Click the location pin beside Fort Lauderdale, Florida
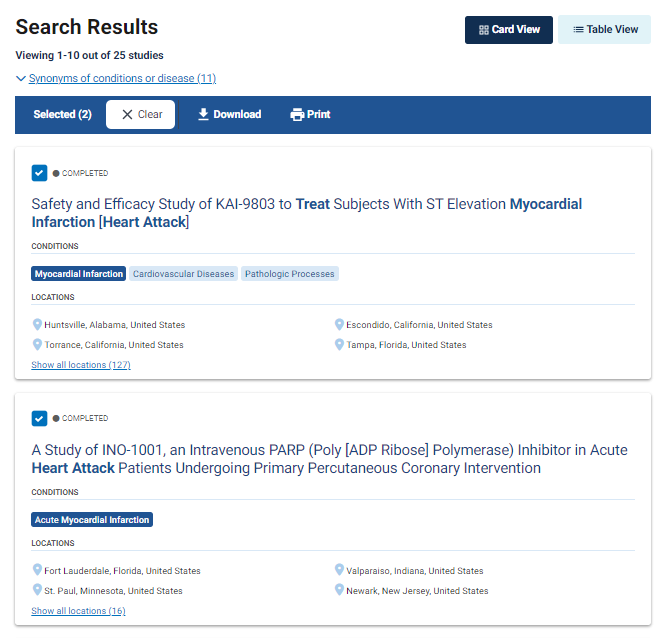660x638 pixels. [37, 571]
